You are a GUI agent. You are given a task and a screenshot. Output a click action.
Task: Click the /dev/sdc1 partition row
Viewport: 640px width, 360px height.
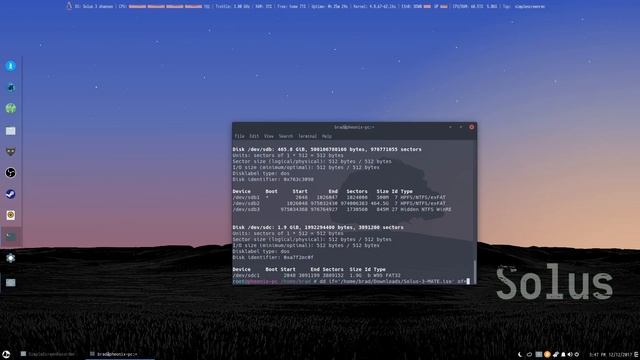click(x=317, y=276)
